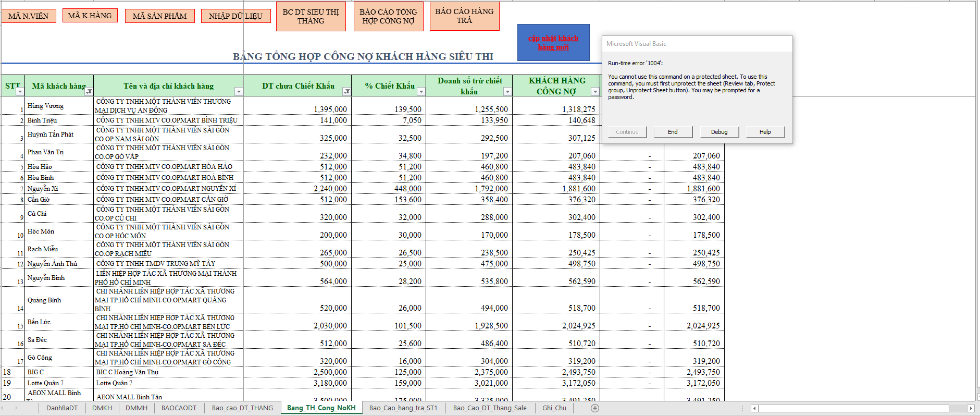Add a new sheet with plus icon
Image resolution: width=980 pixels, height=416 pixels.
[x=595, y=408]
